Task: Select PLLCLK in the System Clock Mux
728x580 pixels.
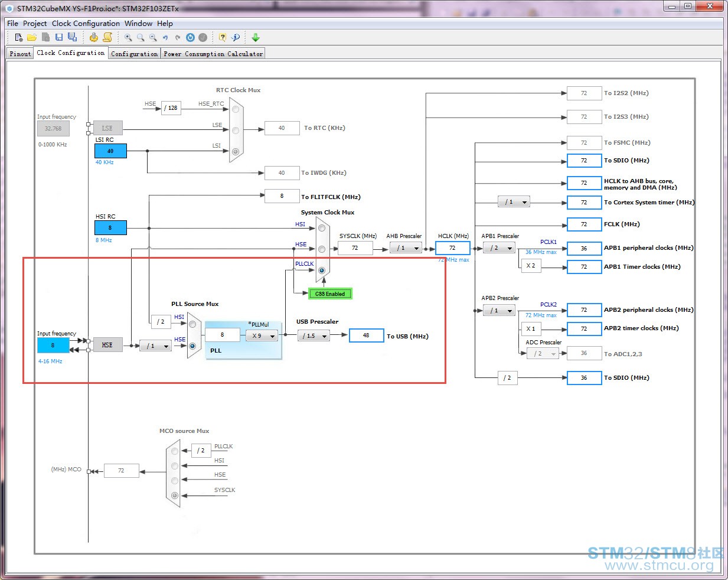Action: point(322,271)
